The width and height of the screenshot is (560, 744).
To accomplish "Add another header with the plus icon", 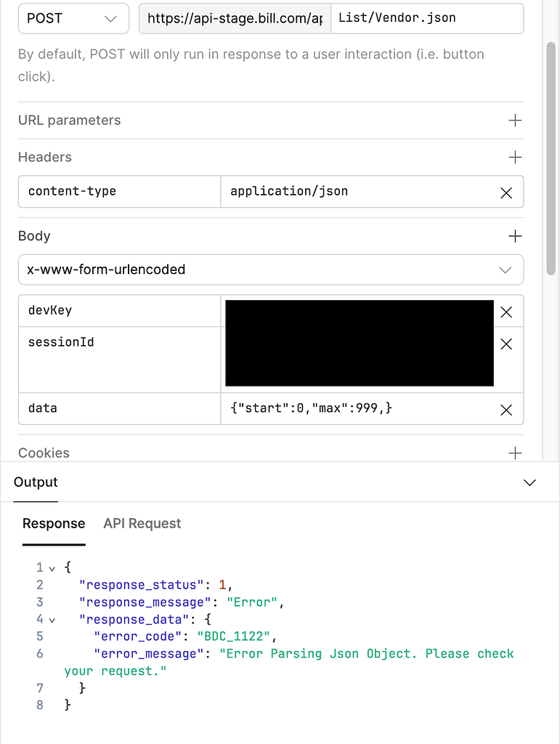I will [515, 157].
